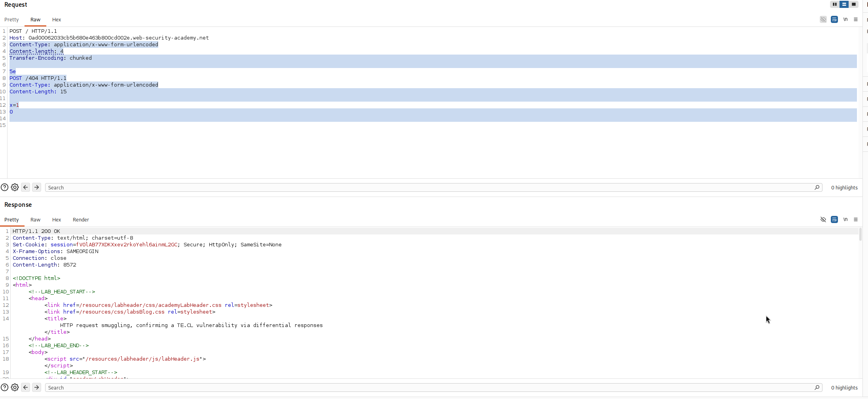Screen dimensions: 868x399
Task: Click the 'Content-Length: 8572' response header
Action: 44,265
